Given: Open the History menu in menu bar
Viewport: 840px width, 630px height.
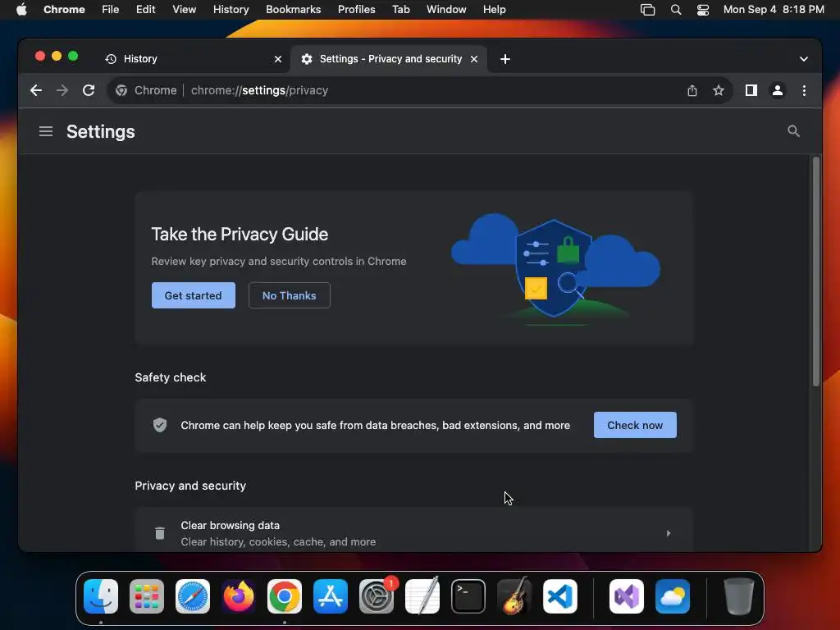Looking at the screenshot, I should pos(231,10).
